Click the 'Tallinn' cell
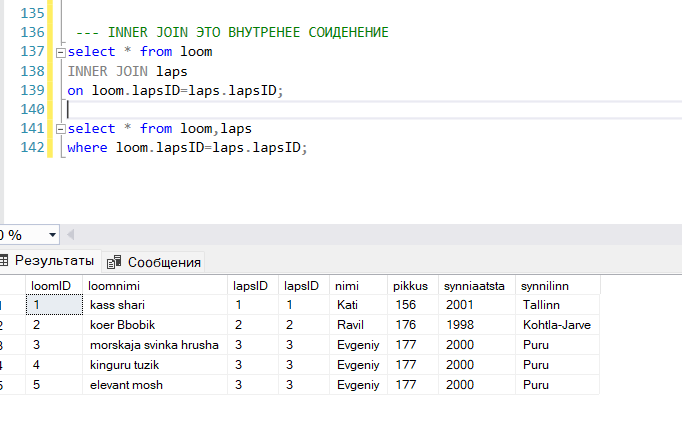 coord(558,305)
